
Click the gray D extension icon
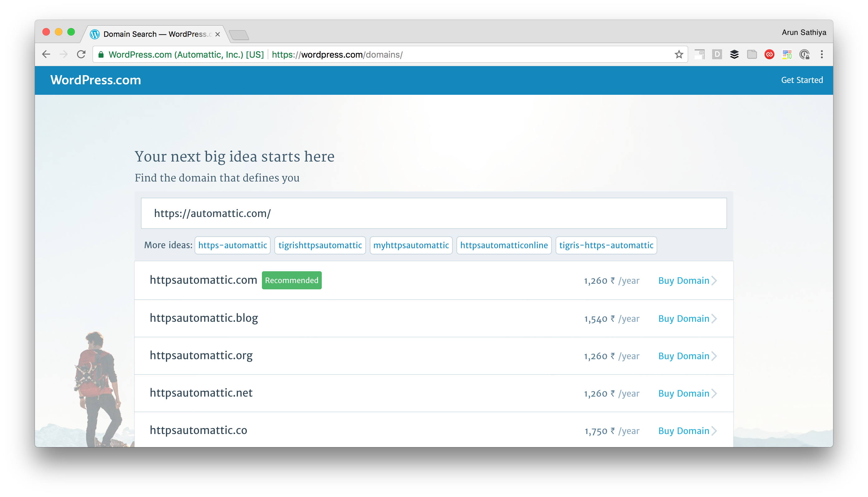pyautogui.click(x=717, y=55)
